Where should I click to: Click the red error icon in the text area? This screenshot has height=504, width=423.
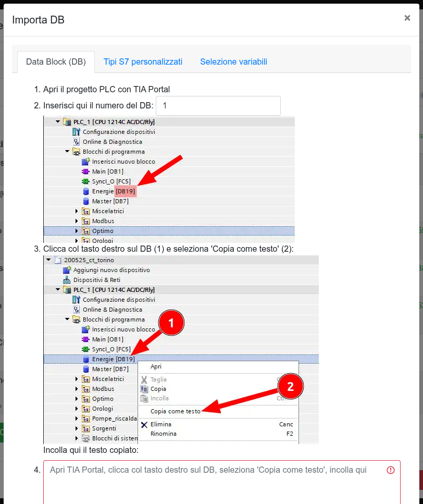[x=390, y=470]
